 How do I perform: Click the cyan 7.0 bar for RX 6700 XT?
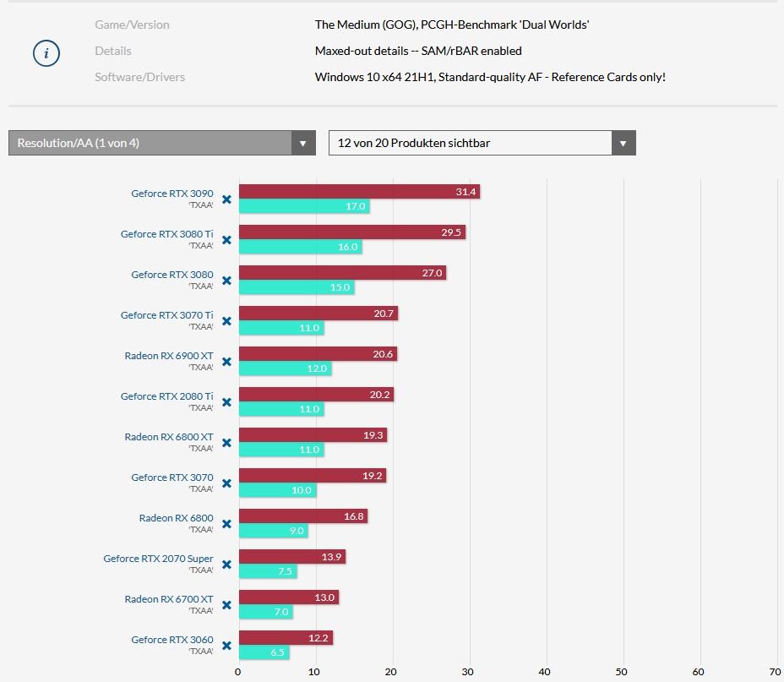(266, 612)
